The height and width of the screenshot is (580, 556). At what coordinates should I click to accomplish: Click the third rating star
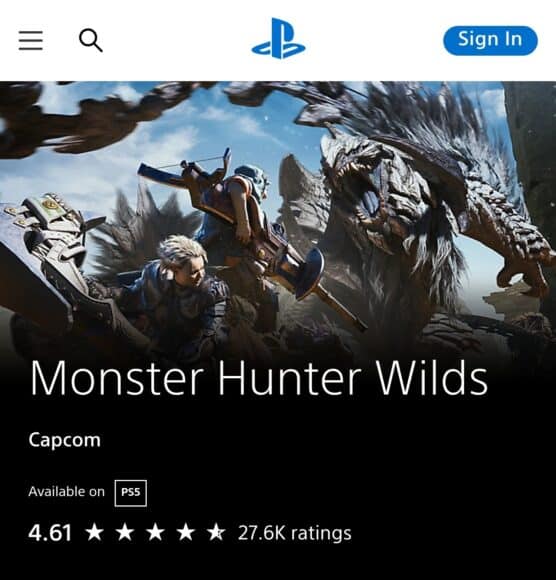155,532
